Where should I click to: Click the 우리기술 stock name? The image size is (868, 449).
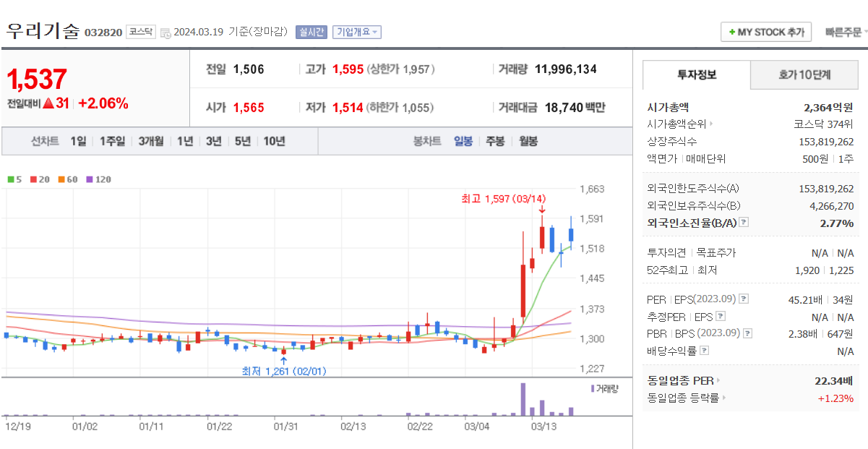(x=43, y=30)
